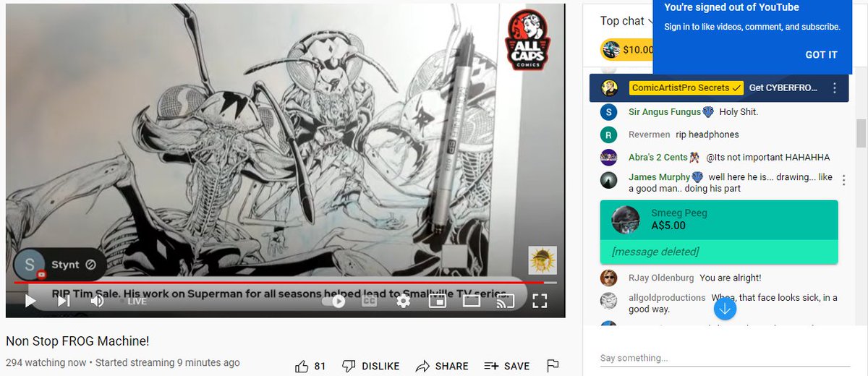Click the Sir Angus Fungus name
Screen dimensions: 868x376
point(665,112)
